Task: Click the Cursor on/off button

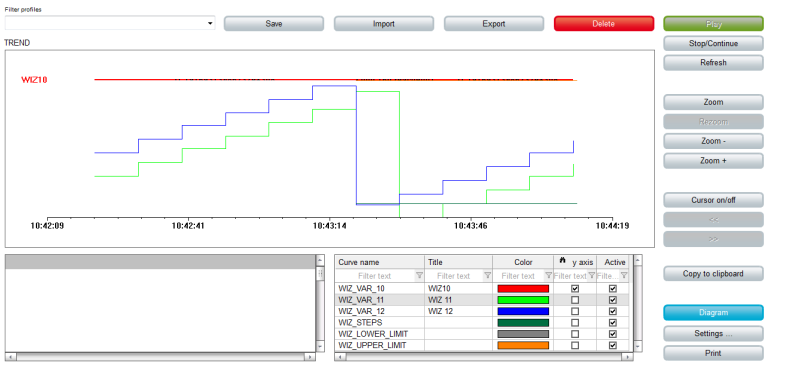Action: [x=713, y=200]
